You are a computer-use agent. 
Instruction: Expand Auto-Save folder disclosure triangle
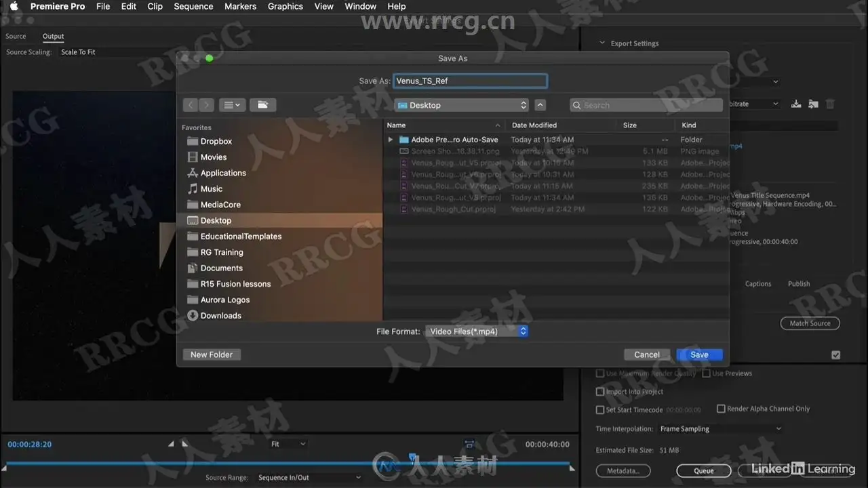[390, 140]
